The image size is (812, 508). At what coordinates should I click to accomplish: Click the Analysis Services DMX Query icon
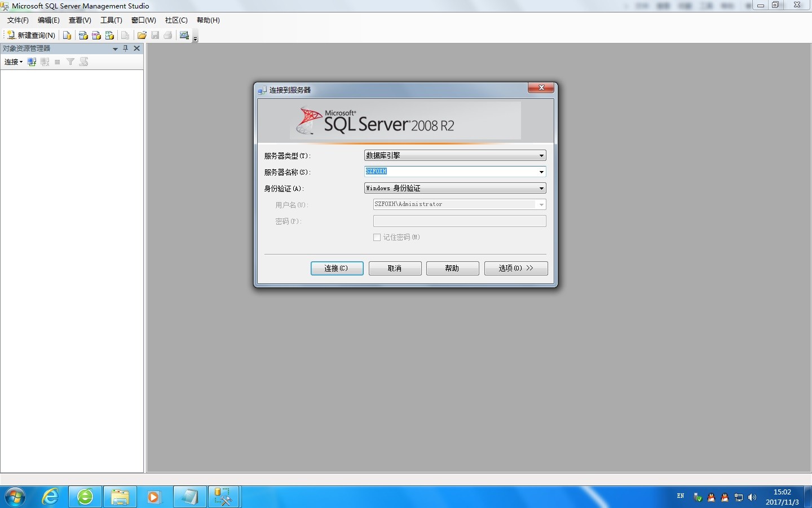click(96, 35)
